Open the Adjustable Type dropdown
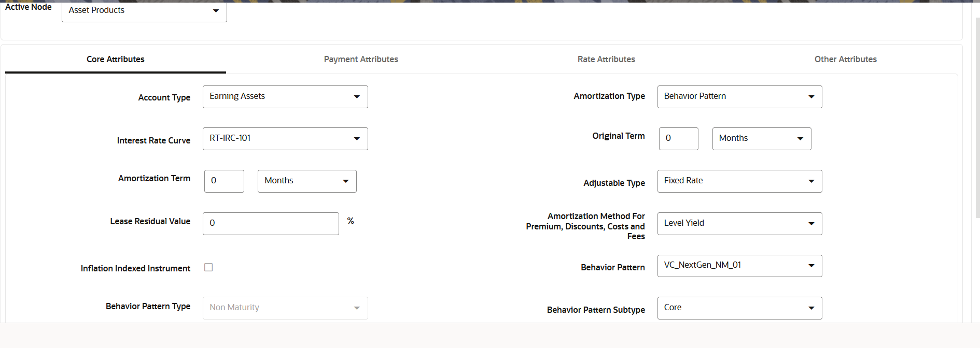Image resolution: width=980 pixels, height=348 pixels. click(x=739, y=181)
